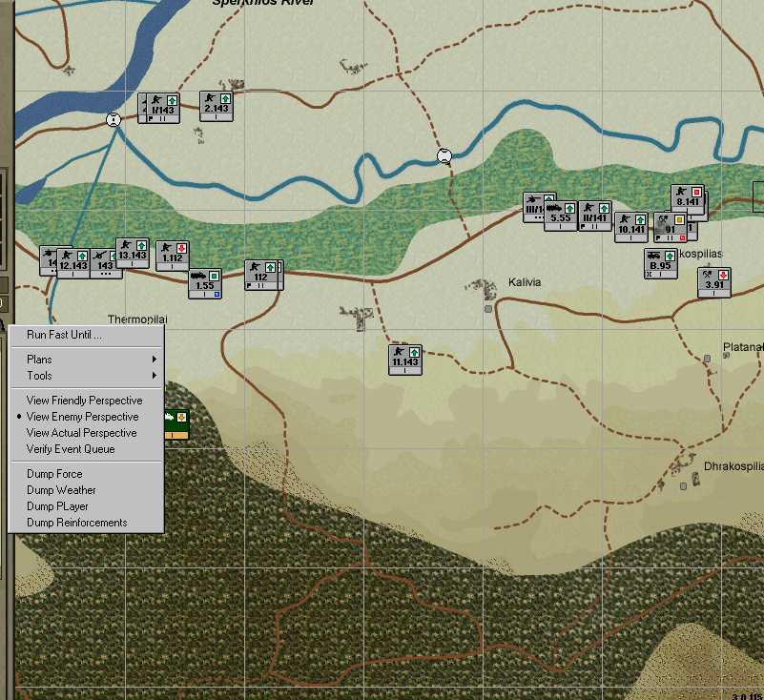Click the Kalivia town label
Viewport: 764px width, 700px height.
pyautogui.click(x=525, y=282)
